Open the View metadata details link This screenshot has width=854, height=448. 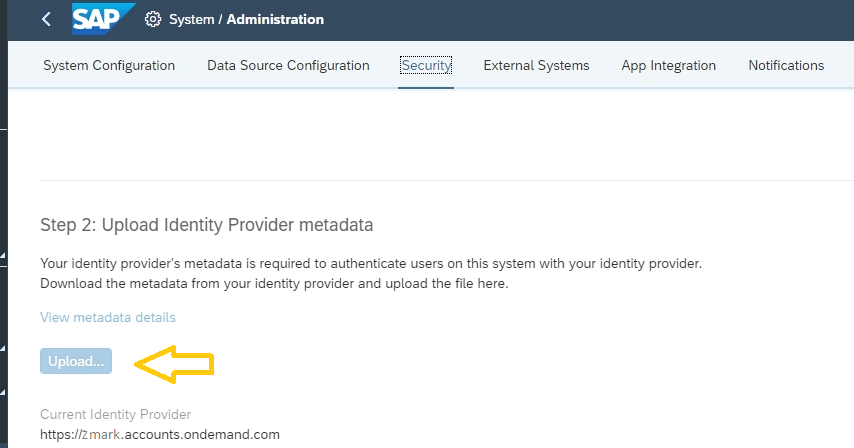pyautogui.click(x=108, y=317)
